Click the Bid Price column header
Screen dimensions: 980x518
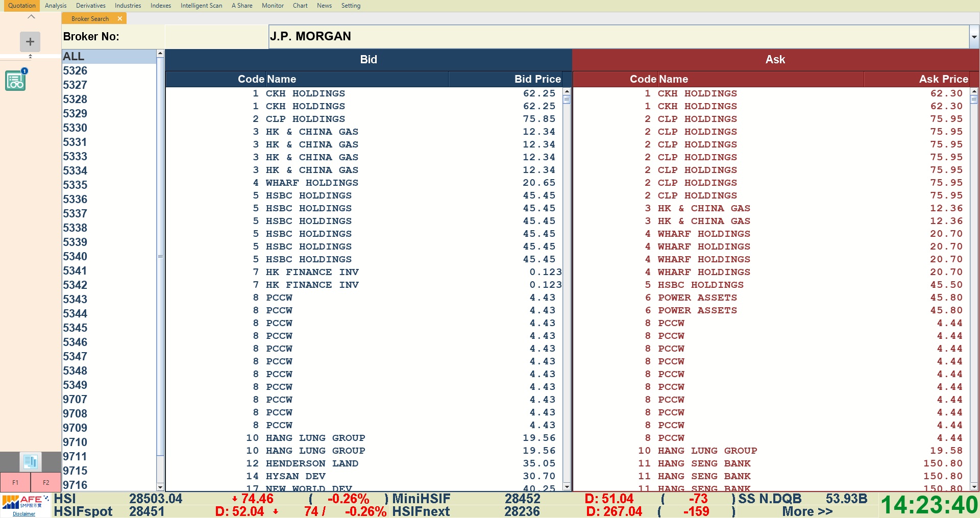pyautogui.click(x=505, y=79)
